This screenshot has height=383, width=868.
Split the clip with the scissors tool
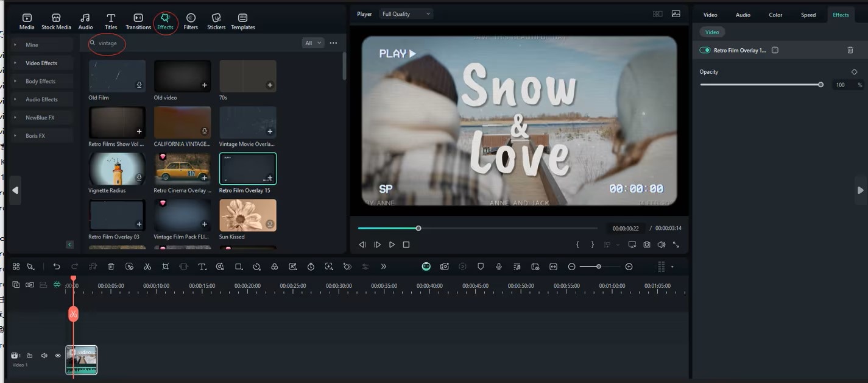click(x=147, y=267)
